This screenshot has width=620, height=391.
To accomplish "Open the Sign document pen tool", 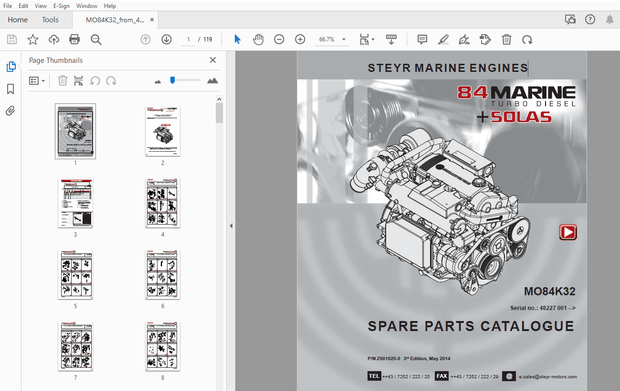I will click(464, 40).
